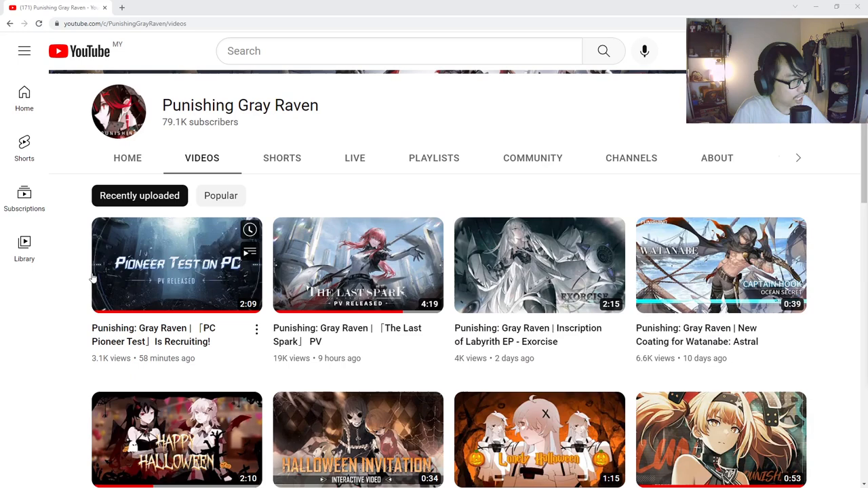The width and height of the screenshot is (868, 488).
Task: Switch to ABOUT channel tab
Action: pyautogui.click(x=717, y=158)
